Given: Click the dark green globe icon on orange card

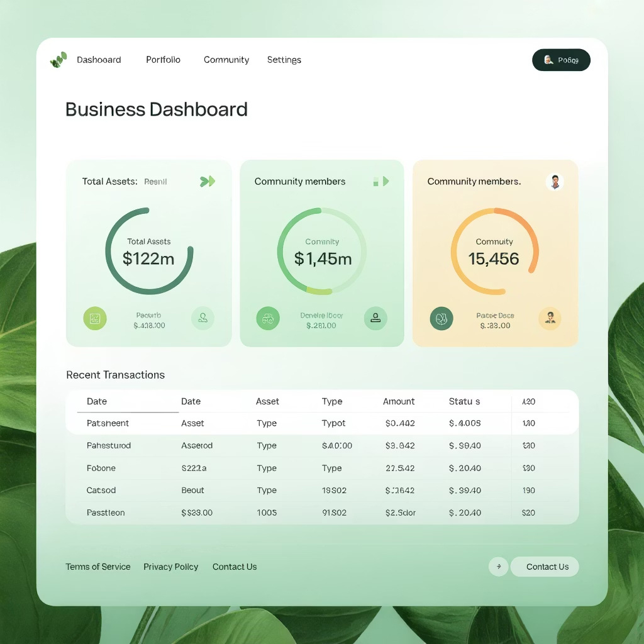Looking at the screenshot, I should coord(441,318).
